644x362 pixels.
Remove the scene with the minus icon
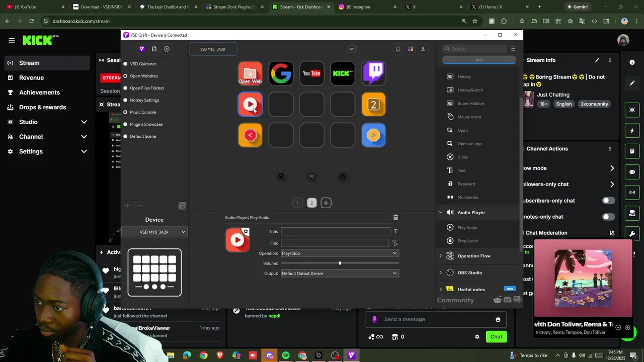click(x=140, y=206)
